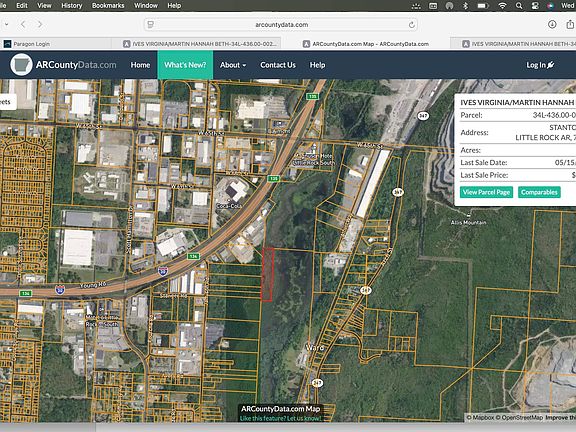Click the Home navigation link
The width and height of the screenshot is (576, 432).
click(x=140, y=65)
